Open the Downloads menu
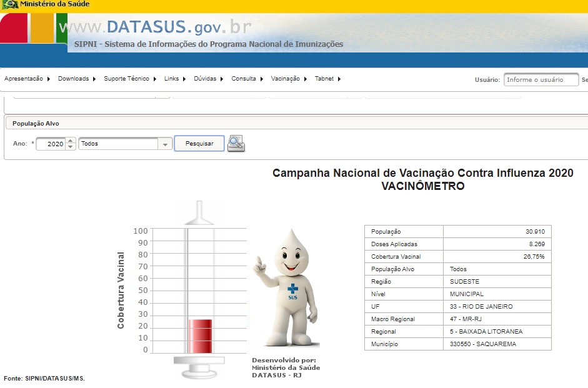 (77, 79)
